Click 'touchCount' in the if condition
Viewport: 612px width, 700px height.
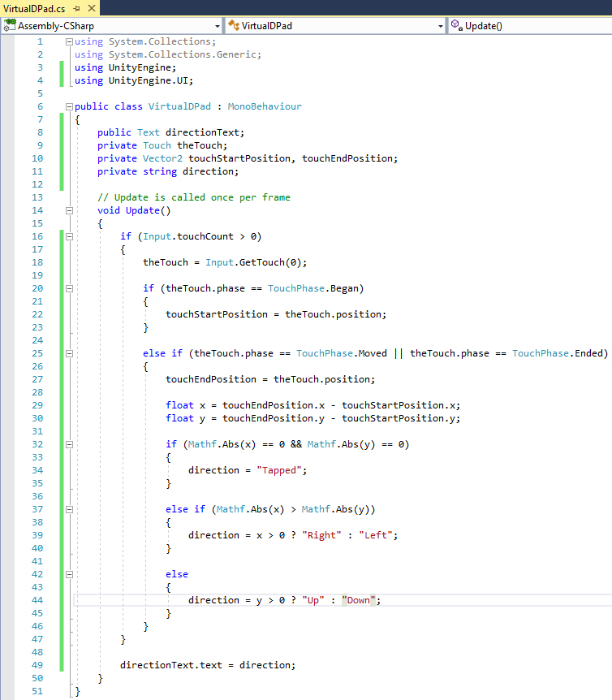click(205, 236)
